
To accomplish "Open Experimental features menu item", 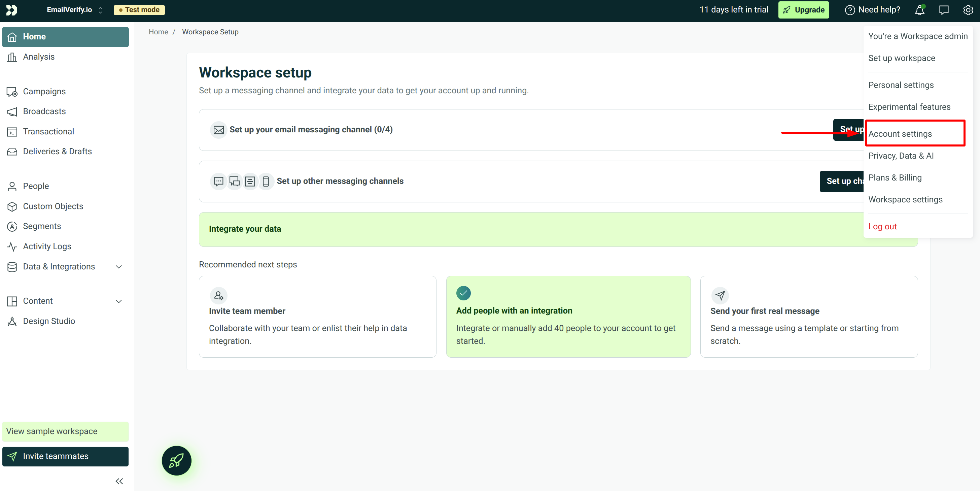I will click(x=909, y=107).
